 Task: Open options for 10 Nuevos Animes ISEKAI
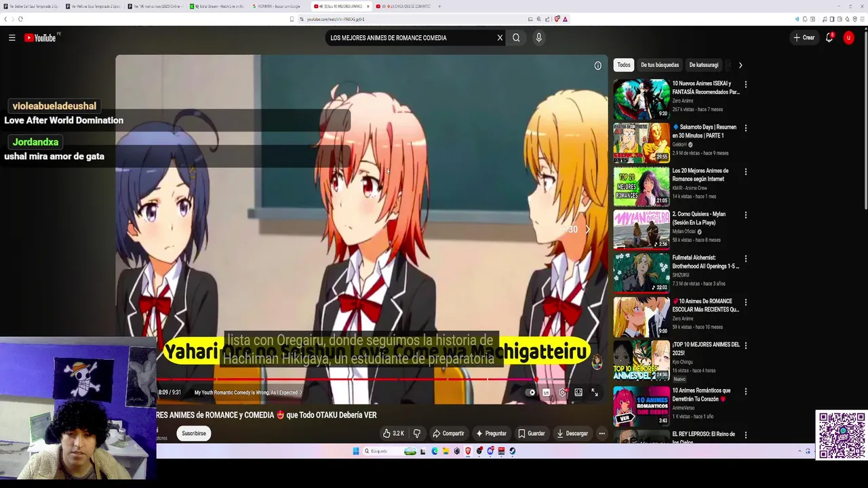click(745, 85)
